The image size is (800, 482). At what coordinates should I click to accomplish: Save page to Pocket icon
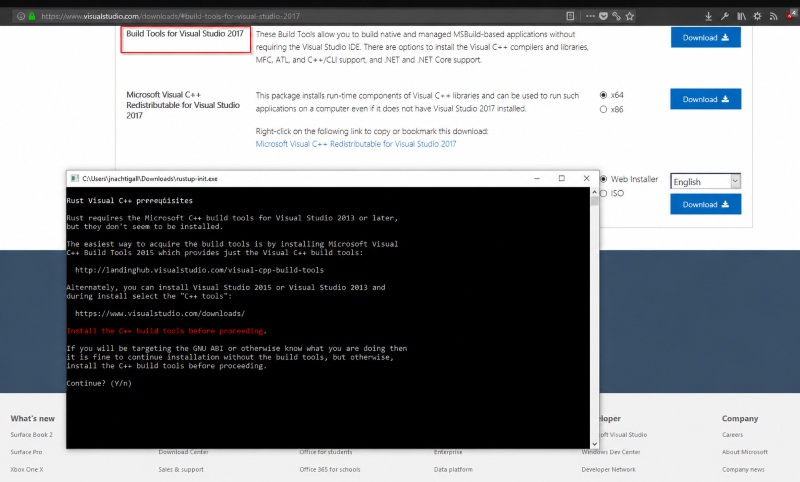(604, 16)
